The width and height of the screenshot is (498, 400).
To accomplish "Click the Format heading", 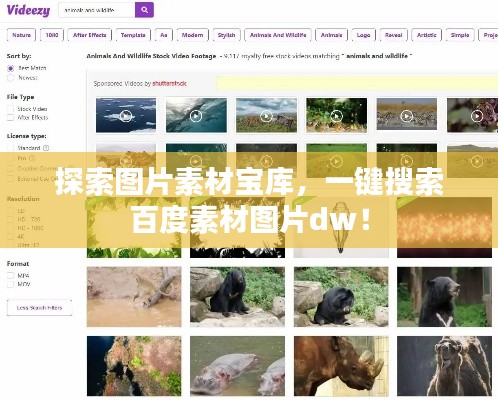I will 18,264.
